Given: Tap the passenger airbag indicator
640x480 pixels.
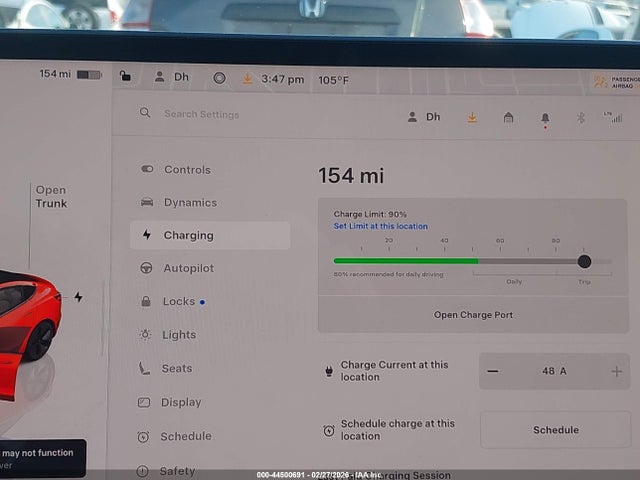Looking at the screenshot, I should 616,82.
